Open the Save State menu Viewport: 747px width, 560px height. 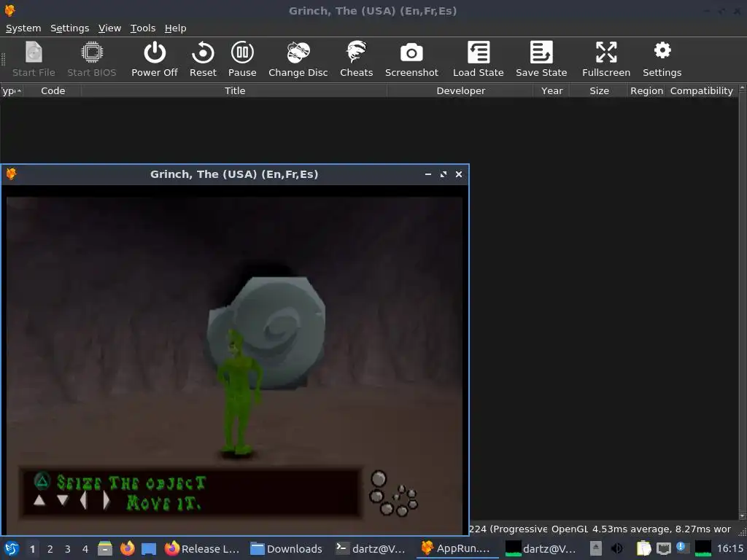(x=541, y=59)
